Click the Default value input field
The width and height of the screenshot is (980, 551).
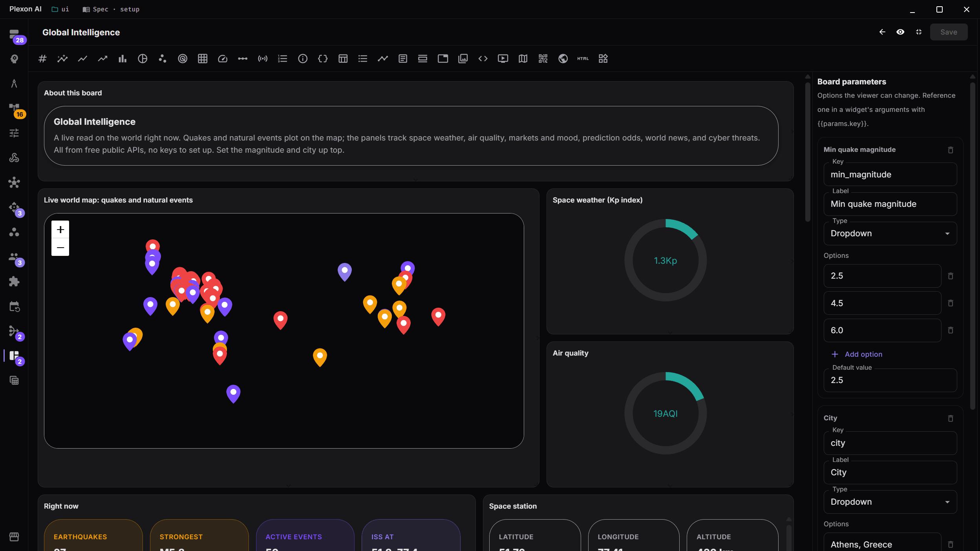click(x=890, y=380)
